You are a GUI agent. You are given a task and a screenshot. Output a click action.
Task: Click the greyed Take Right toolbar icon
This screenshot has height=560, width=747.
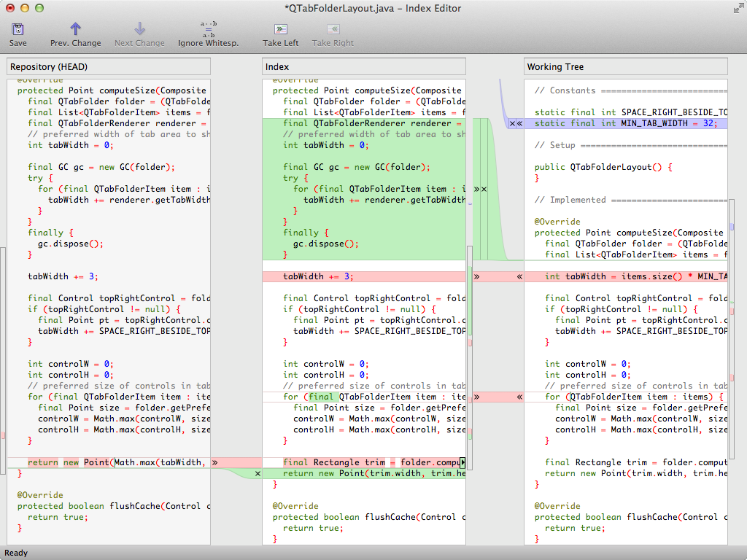tap(333, 29)
